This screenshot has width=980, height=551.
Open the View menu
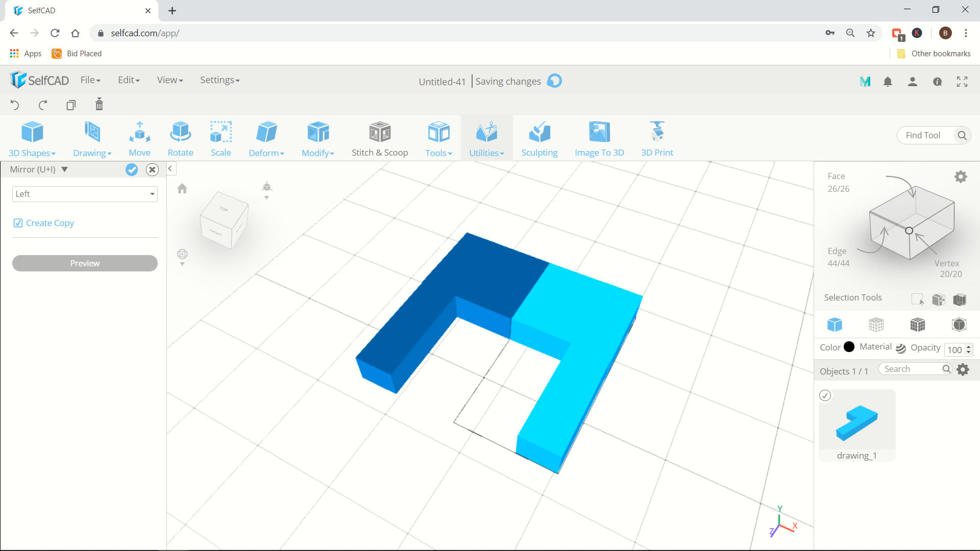click(x=170, y=80)
